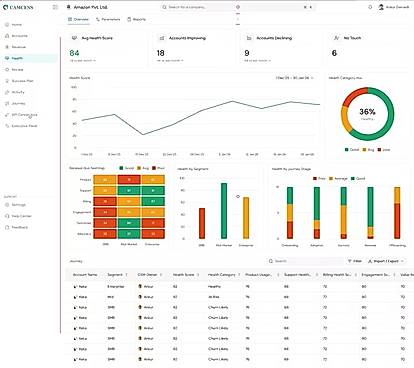Click the 84 average health score value
Viewport: 414px width, 368px height.
pyautogui.click(x=74, y=53)
